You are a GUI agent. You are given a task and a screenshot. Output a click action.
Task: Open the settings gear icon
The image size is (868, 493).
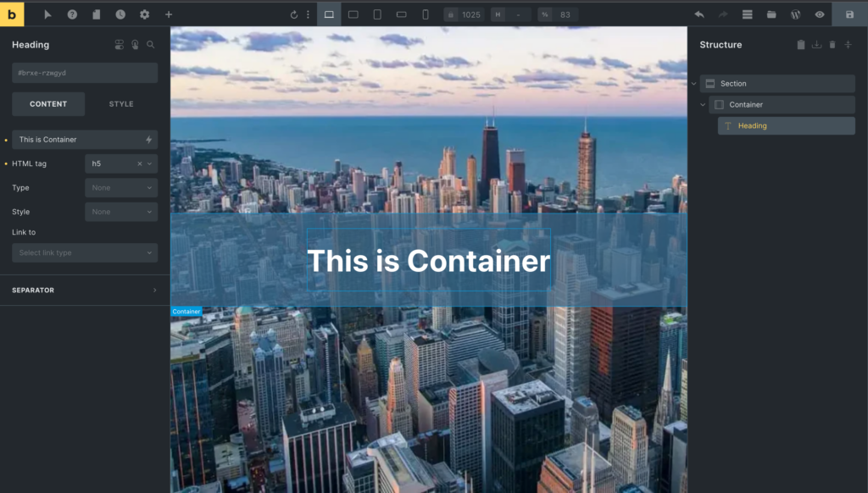point(144,14)
